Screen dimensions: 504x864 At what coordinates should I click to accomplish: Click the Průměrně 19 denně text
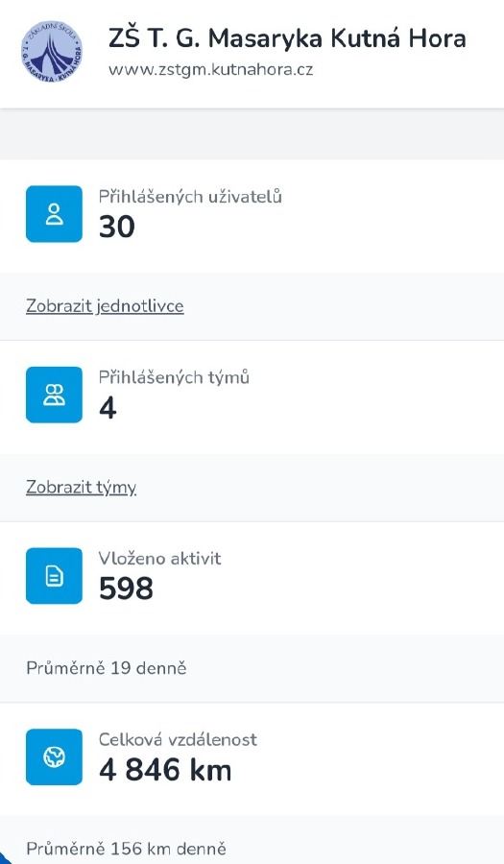[x=107, y=668]
